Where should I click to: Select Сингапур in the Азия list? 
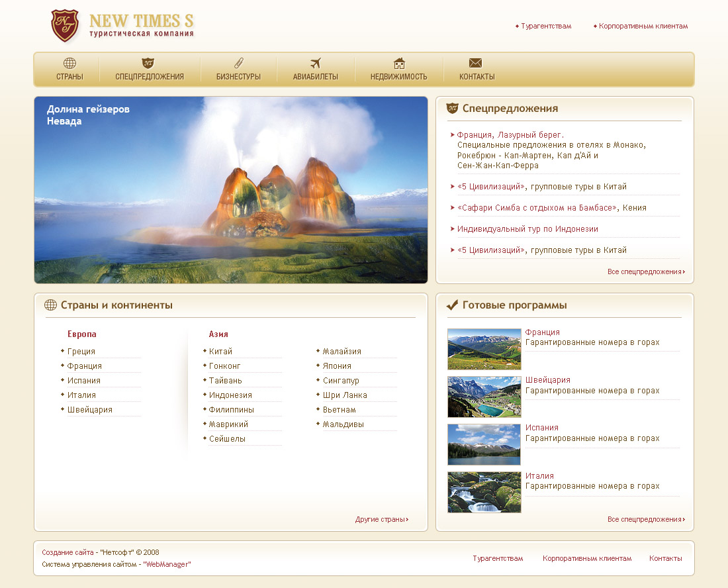pyautogui.click(x=341, y=380)
